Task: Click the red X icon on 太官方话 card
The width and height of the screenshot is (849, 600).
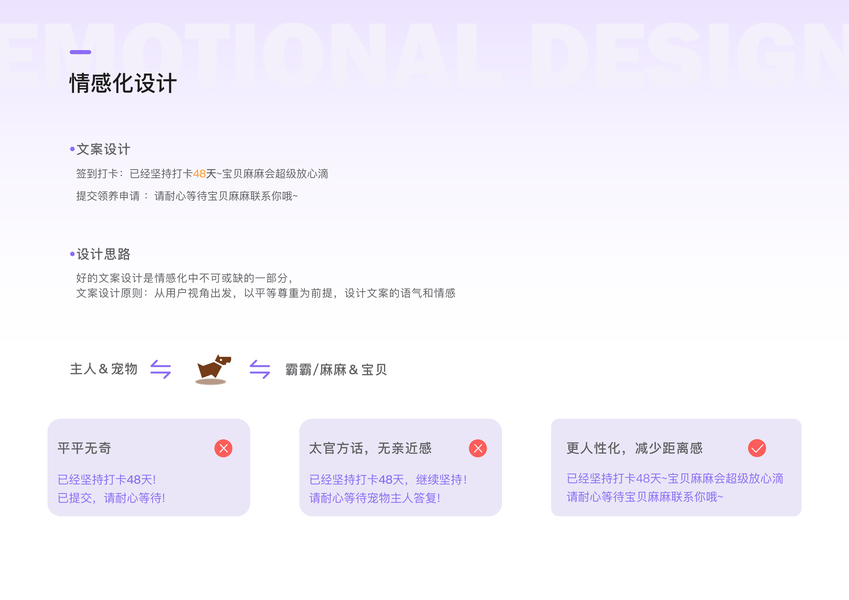Action: pyautogui.click(x=478, y=448)
